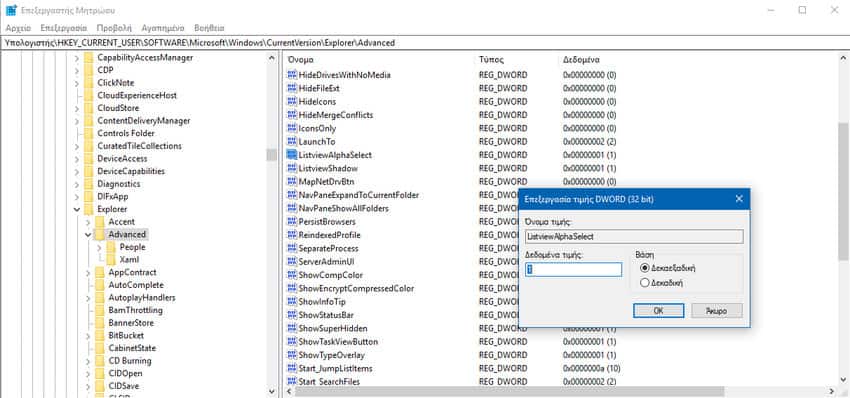Select the ListviewAlphaSelect registry value icon

(x=292, y=155)
